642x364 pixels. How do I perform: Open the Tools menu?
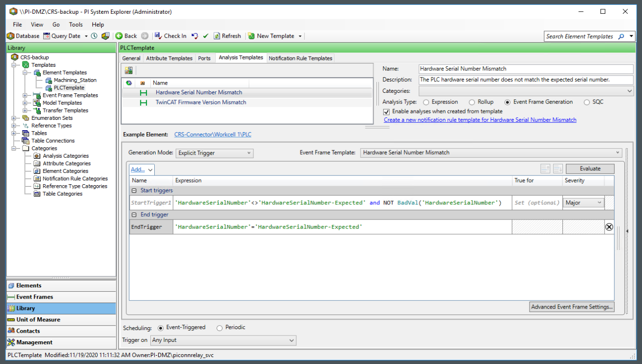[76, 25]
